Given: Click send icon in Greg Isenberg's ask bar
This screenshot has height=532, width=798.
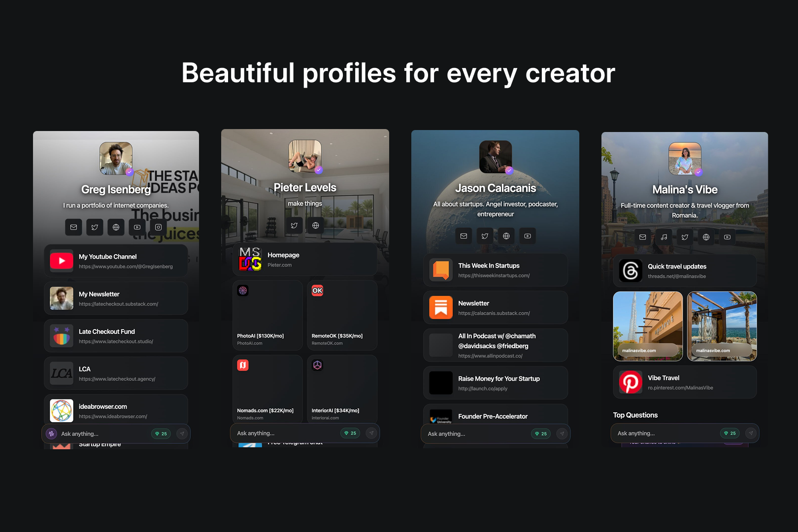Looking at the screenshot, I should (182, 433).
